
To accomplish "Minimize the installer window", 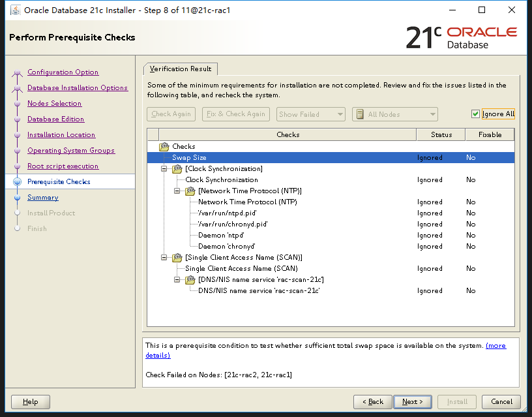I will pyautogui.click(x=452, y=10).
